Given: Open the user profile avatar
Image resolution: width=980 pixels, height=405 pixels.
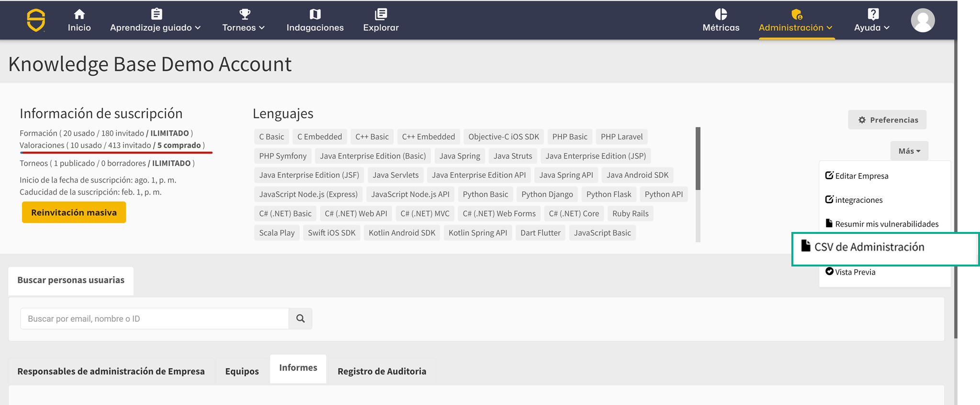Looking at the screenshot, I should point(923,20).
